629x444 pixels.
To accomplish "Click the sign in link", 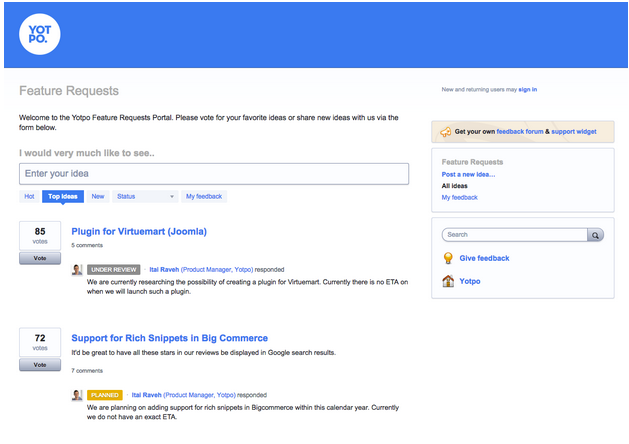I will pos(528,90).
